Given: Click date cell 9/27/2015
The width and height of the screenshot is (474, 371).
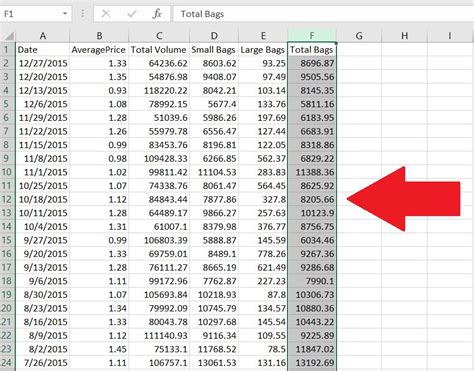Looking at the screenshot, I should click(43, 240).
